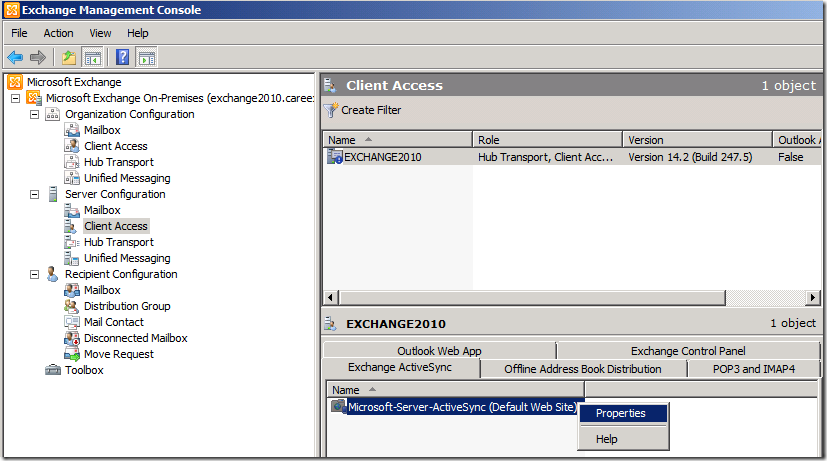Click Unified Messaging icon under Server Configuration
This screenshot has height=461, width=827.
click(72, 258)
